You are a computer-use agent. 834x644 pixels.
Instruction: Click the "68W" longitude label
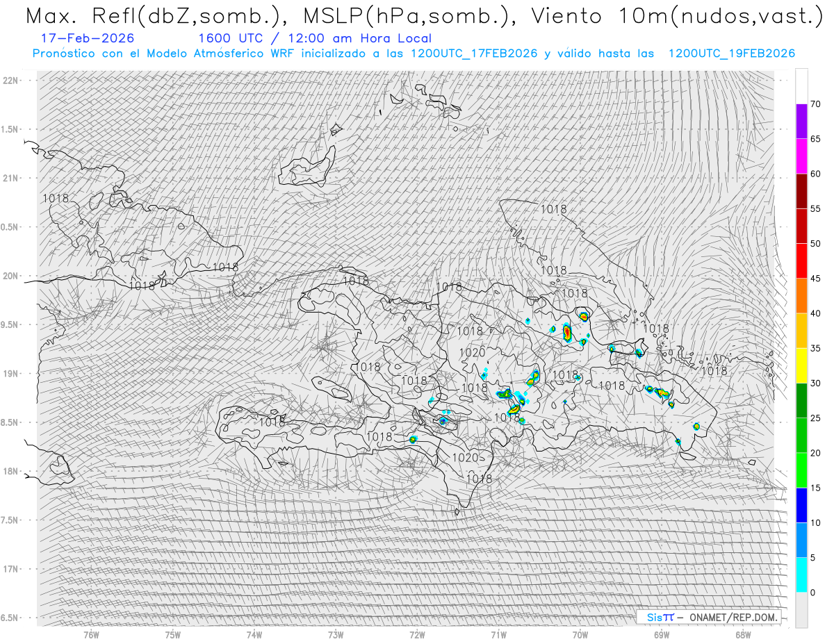[743, 635]
